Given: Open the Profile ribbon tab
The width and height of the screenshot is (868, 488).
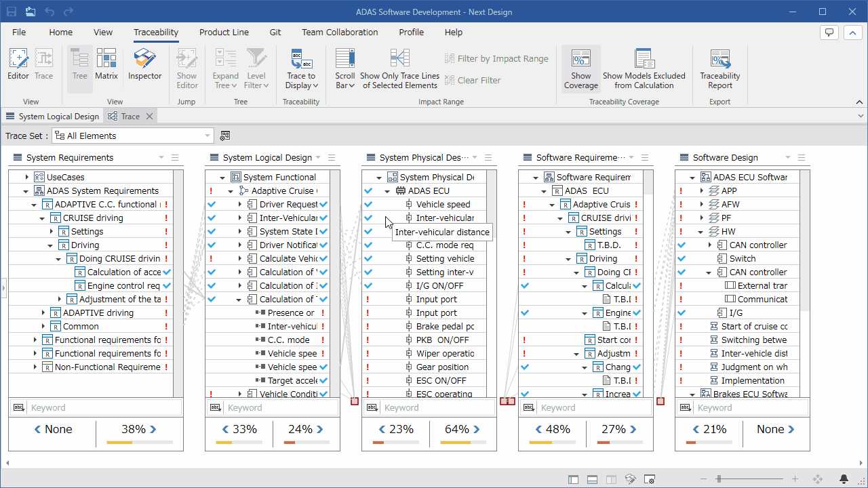Looking at the screenshot, I should click(411, 32).
